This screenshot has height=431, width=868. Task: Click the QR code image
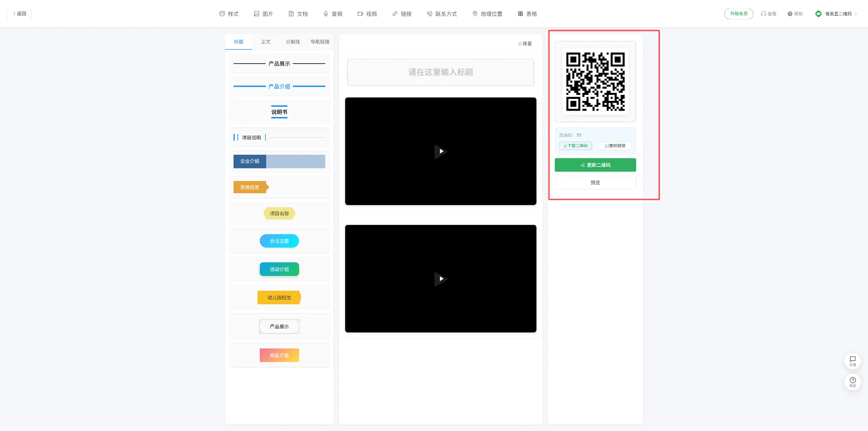[x=595, y=81]
